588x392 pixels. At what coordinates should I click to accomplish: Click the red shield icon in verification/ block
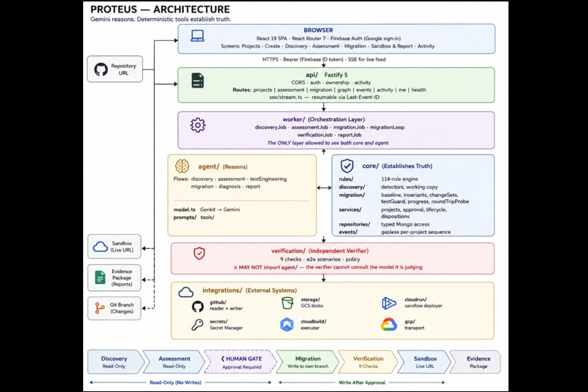point(199,253)
